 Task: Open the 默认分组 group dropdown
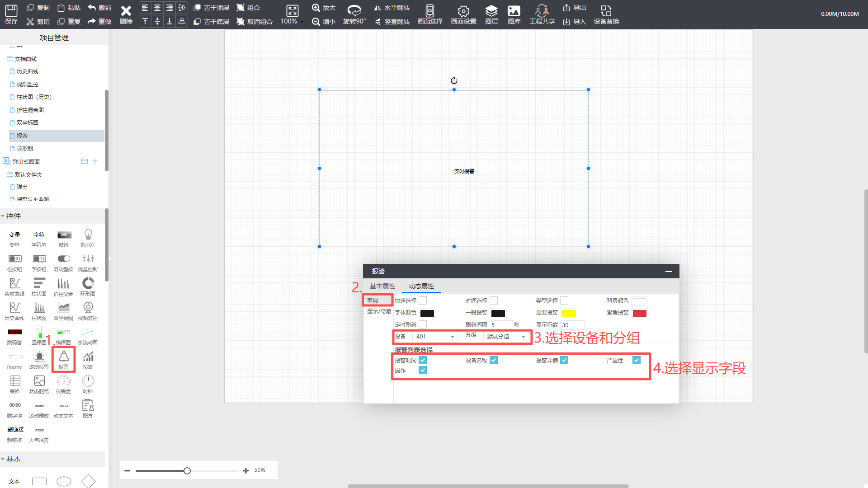click(x=506, y=337)
